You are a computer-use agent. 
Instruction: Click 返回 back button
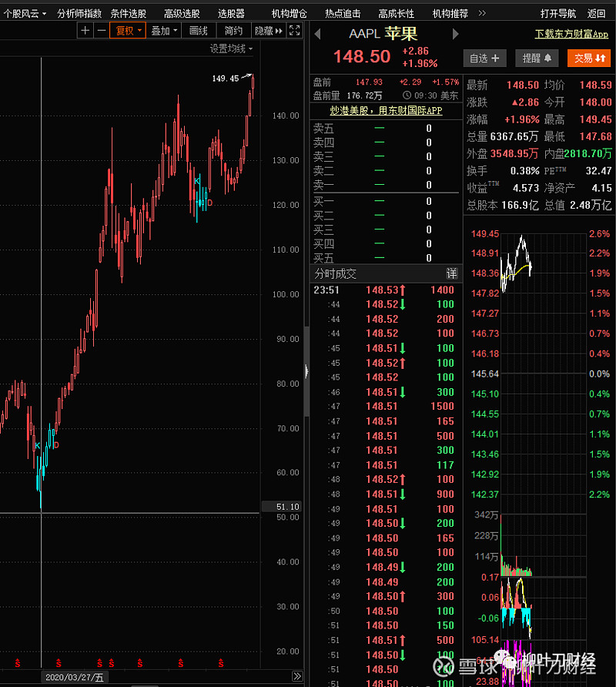pyautogui.click(x=596, y=14)
